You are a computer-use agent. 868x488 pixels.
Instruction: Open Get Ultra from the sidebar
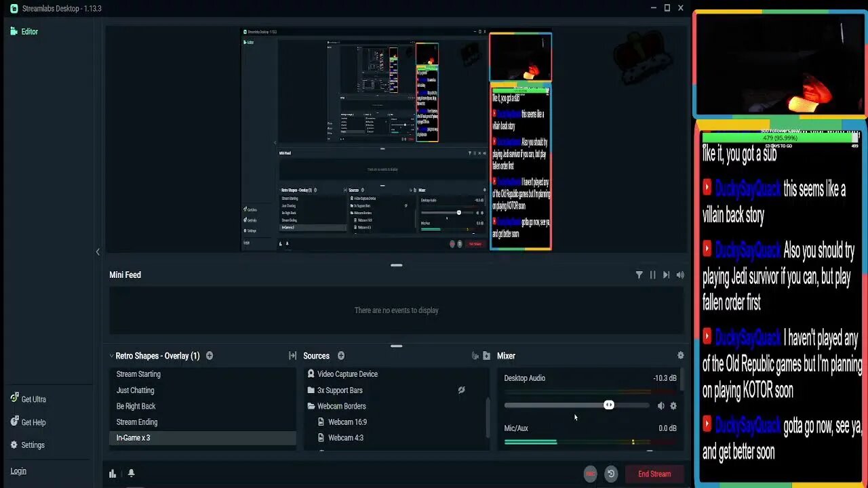pos(28,399)
